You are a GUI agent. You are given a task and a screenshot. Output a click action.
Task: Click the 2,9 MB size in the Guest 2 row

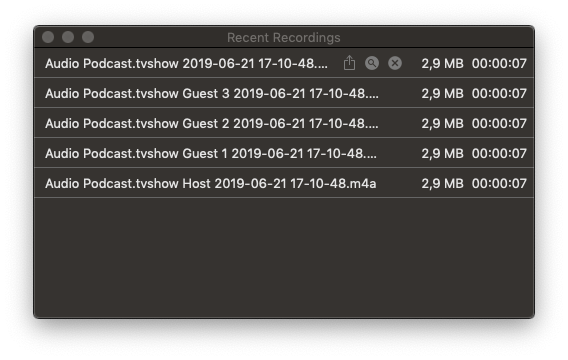442,124
